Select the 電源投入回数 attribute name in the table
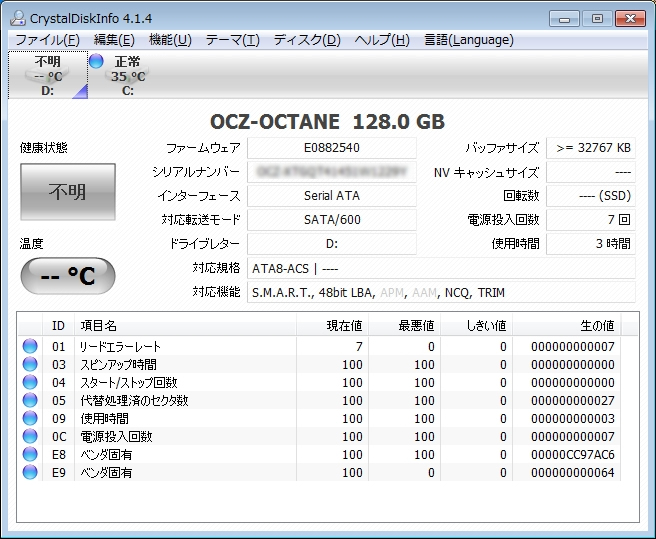 116,436
